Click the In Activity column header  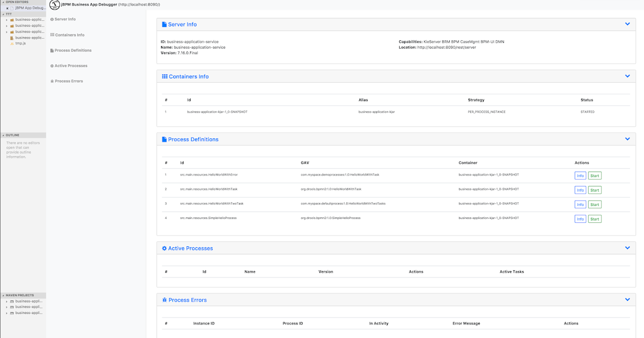[379, 324]
